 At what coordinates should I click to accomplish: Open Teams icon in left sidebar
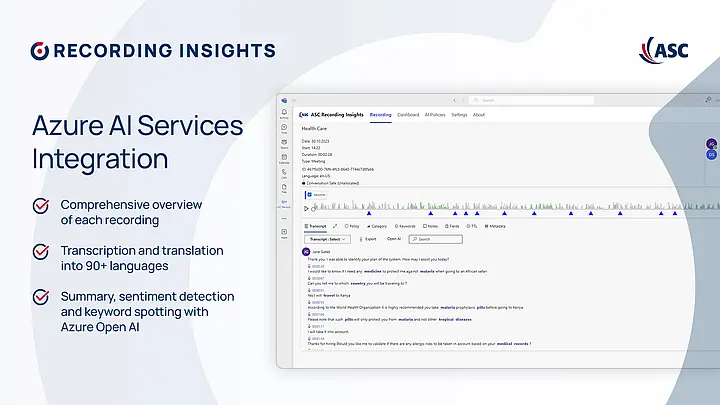285,142
